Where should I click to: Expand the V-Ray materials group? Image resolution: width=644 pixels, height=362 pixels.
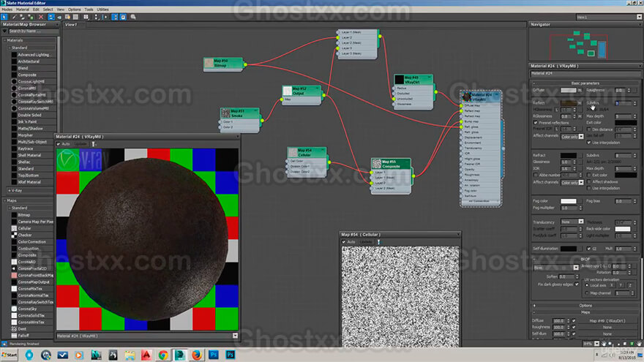pos(10,190)
